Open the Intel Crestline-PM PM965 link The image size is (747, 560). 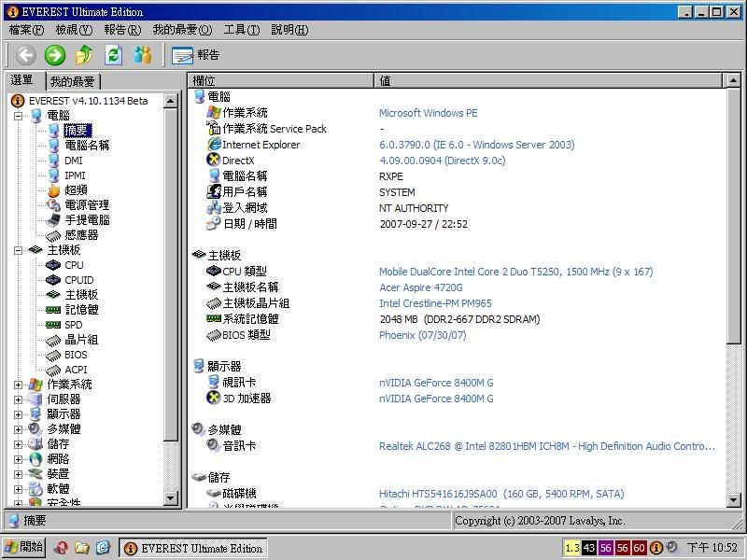tap(435, 304)
